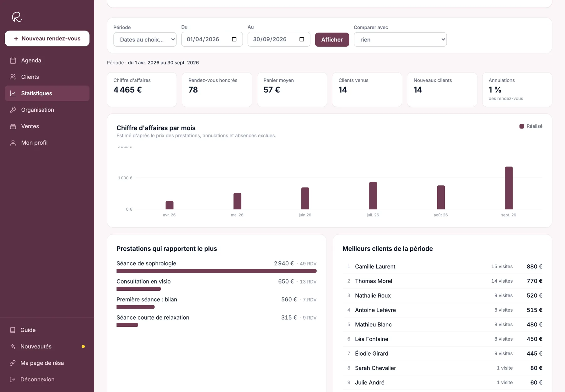Click the Panier moyen 57 € card
Image resolution: width=565 pixels, height=392 pixels.
(292, 90)
